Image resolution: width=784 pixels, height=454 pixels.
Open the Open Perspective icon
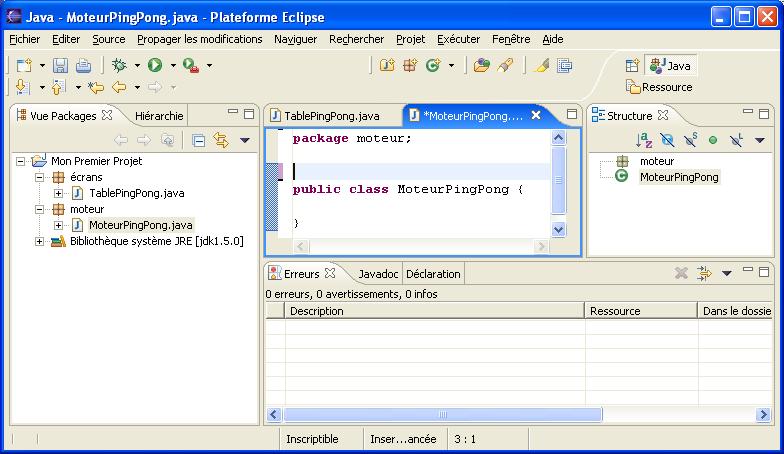pyautogui.click(x=632, y=65)
